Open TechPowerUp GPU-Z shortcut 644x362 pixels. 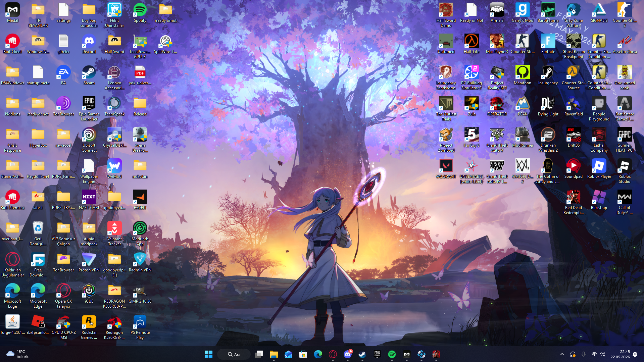point(140,46)
